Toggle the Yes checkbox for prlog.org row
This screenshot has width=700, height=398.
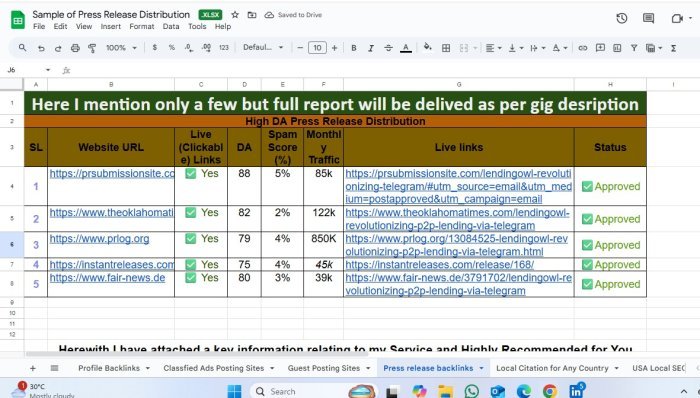click(191, 239)
